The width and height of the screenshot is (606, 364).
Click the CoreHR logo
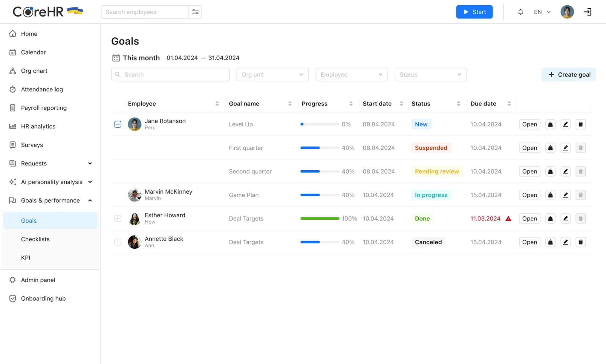tap(48, 12)
